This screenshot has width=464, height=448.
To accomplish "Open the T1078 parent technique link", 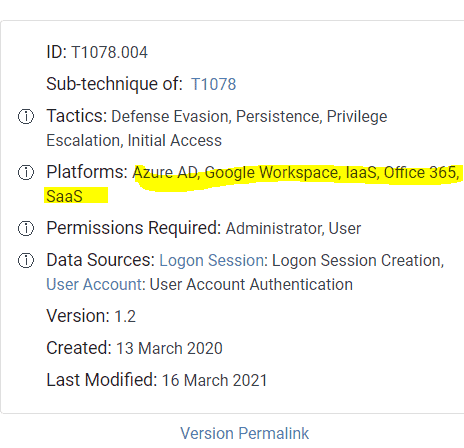I will pyautogui.click(x=213, y=84).
